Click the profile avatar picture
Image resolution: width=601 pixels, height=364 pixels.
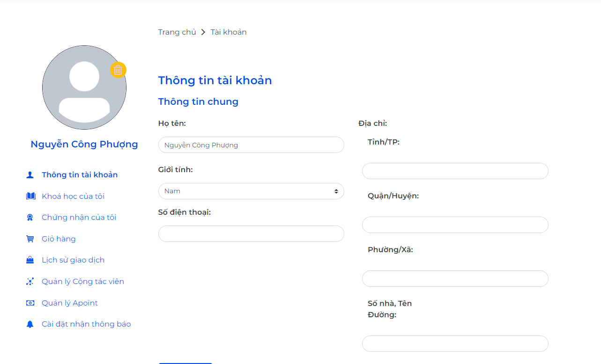coord(84,87)
